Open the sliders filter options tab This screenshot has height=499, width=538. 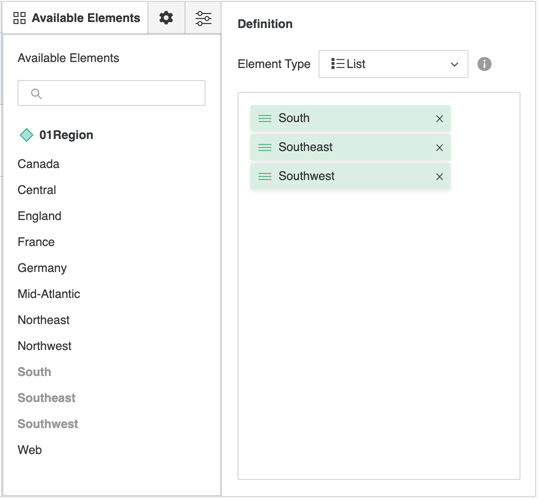tap(203, 18)
